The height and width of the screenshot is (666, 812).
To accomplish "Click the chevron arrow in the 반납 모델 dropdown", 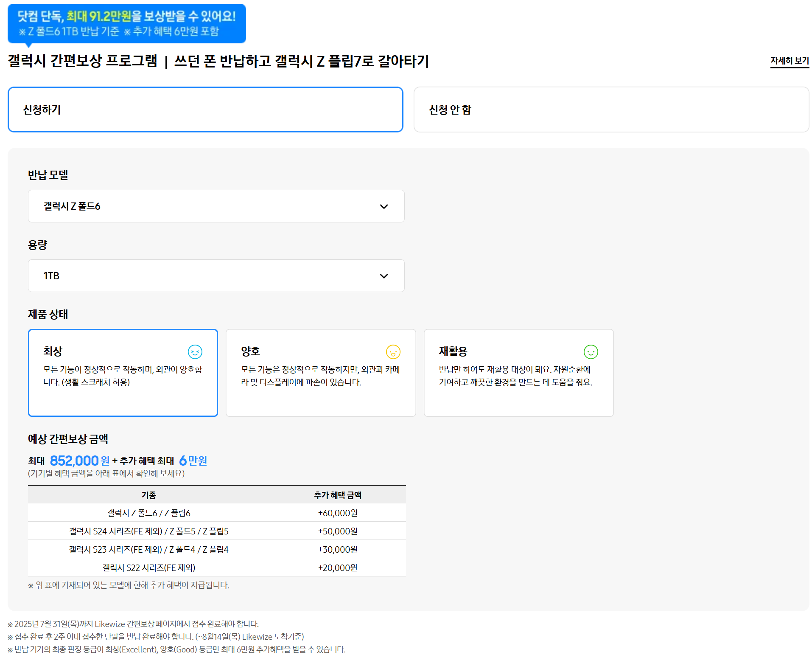I will click(384, 207).
